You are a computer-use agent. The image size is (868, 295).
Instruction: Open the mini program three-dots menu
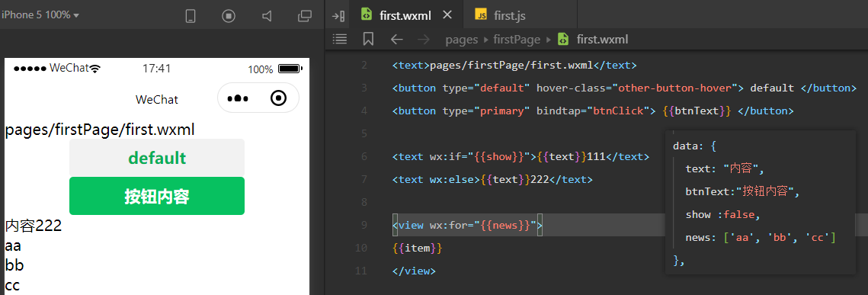point(238,98)
